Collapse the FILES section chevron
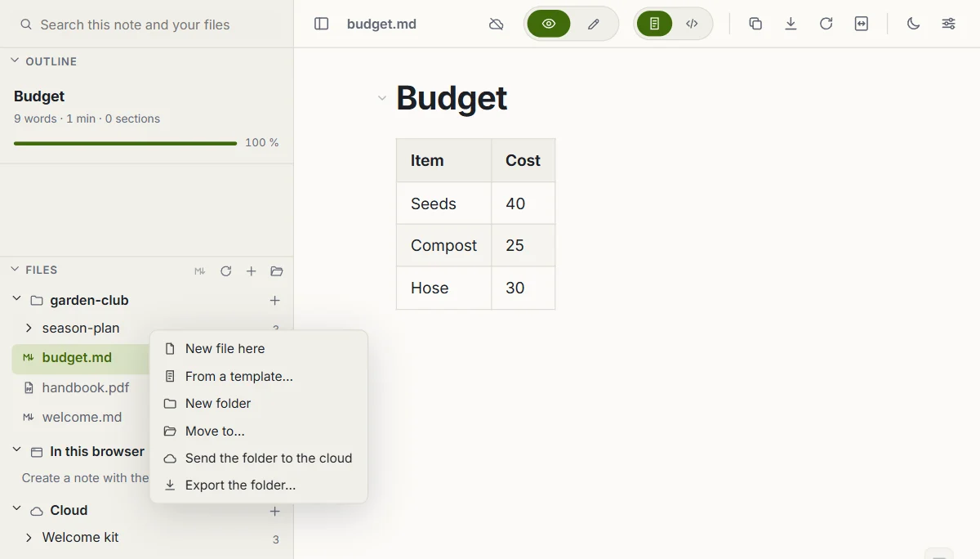This screenshot has height=559, width=980. pos(15,269)
